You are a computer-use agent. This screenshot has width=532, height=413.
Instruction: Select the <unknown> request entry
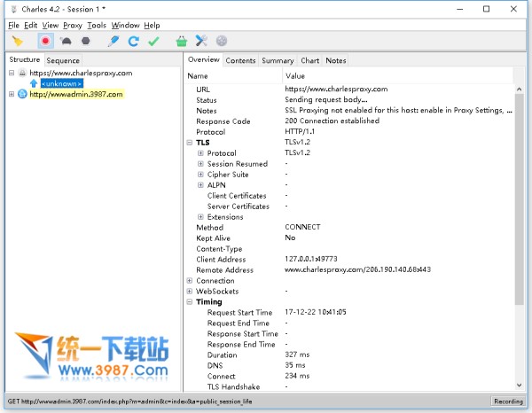point(61,83)
